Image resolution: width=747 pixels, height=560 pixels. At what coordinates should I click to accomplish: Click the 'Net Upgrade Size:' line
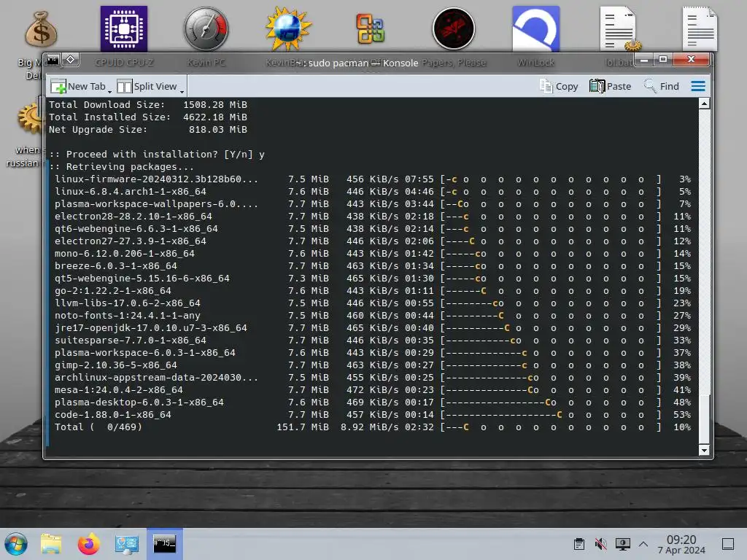click(147, 130)
